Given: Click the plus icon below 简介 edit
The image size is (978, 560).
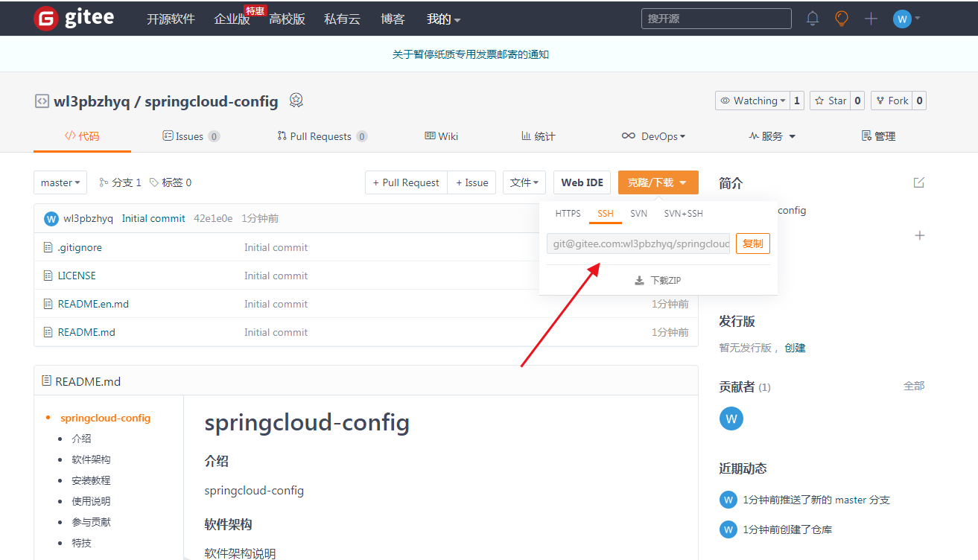Looking at the screenshot, I should 920,235.
